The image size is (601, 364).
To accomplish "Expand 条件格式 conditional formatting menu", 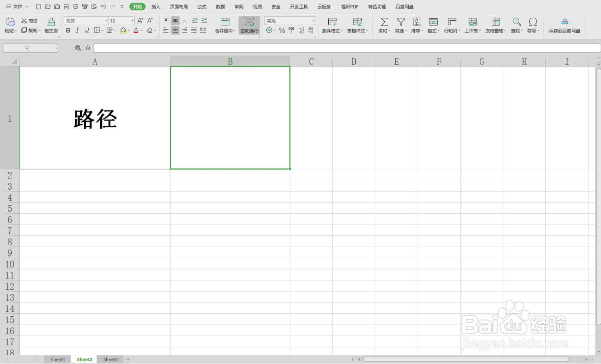I will click(x=332, y=31).
